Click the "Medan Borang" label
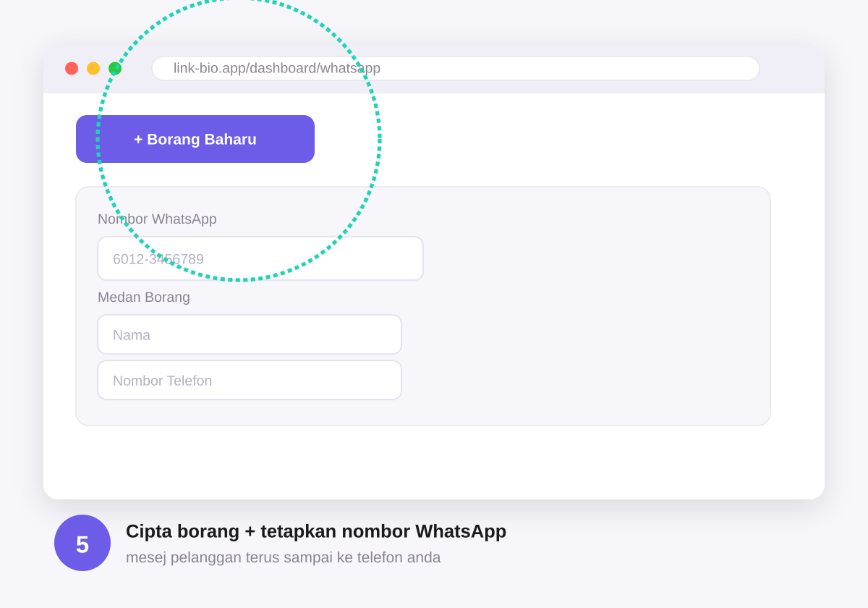 click(144, 297)
